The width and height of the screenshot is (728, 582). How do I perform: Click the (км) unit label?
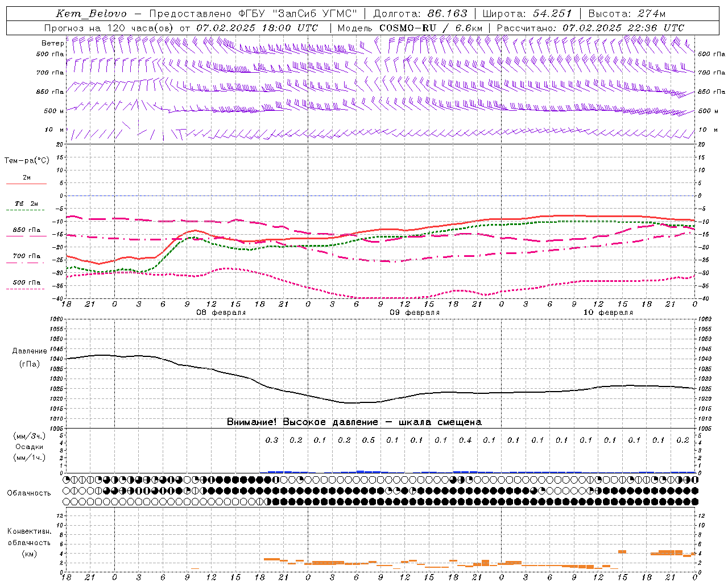(x=30, y=553)
